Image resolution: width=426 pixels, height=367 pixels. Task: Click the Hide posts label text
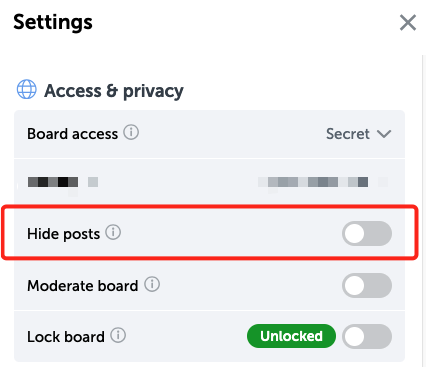[x=64, y=234]
